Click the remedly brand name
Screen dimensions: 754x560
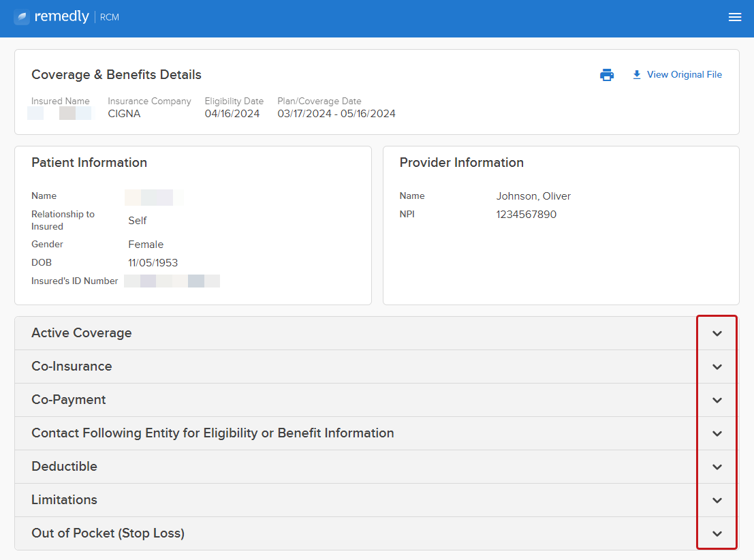[x=61, y=16]
